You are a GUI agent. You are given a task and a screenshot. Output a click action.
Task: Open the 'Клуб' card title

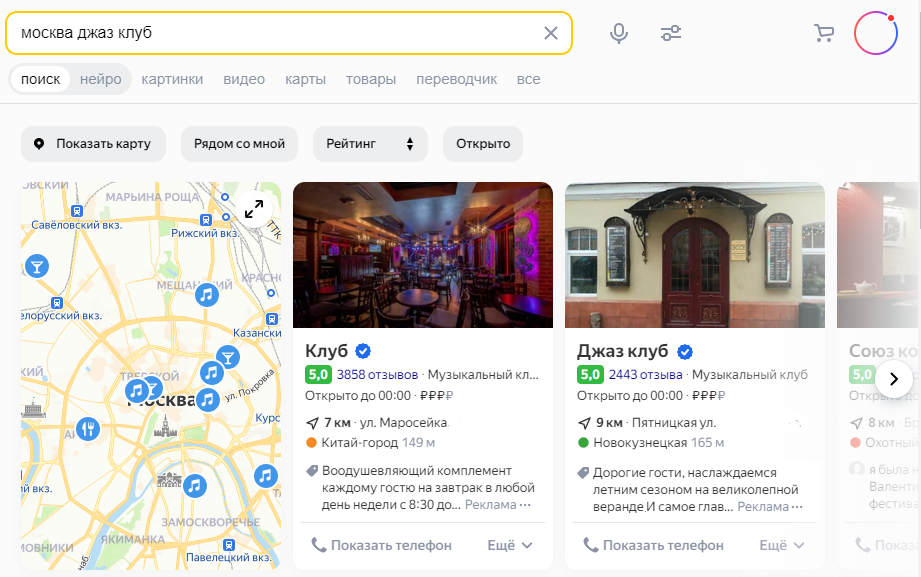tap(327, 351)
